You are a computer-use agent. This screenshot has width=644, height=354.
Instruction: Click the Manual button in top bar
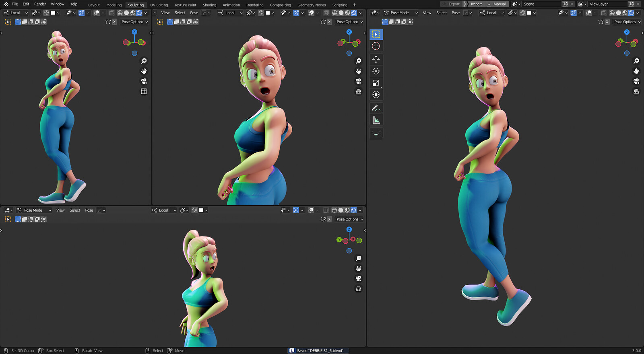(x=497, y=4)
